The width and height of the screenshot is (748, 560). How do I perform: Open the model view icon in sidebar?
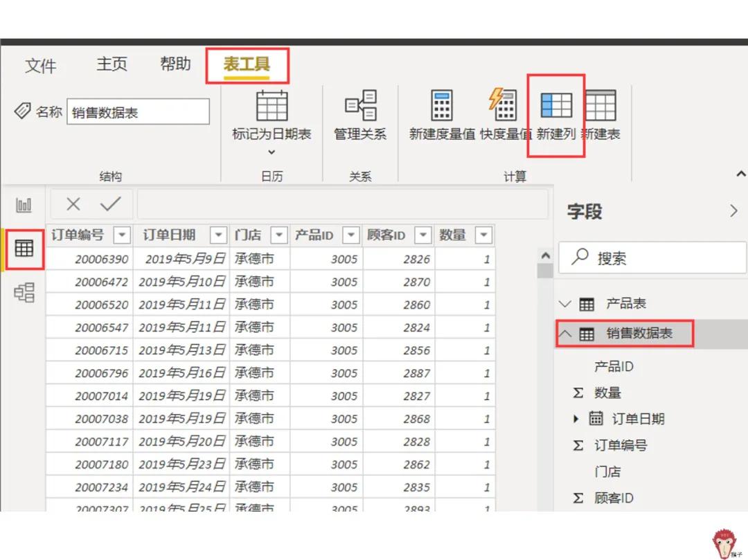point(24,293)
